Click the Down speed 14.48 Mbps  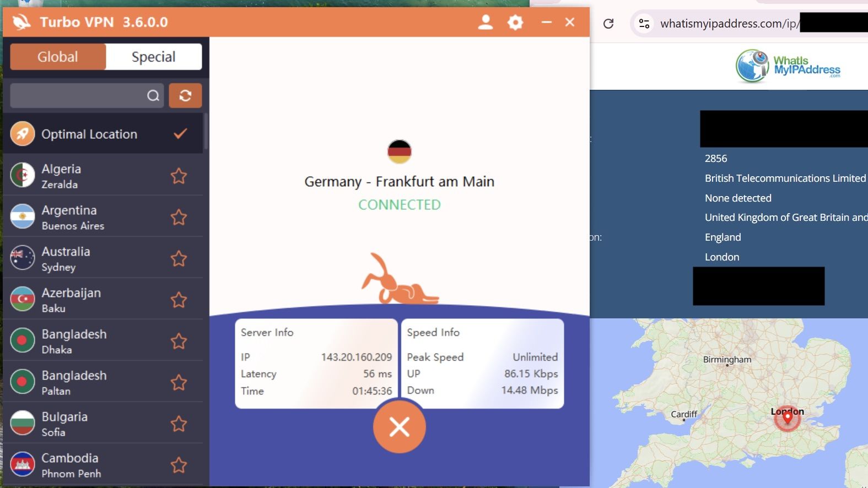coord(530,390)
